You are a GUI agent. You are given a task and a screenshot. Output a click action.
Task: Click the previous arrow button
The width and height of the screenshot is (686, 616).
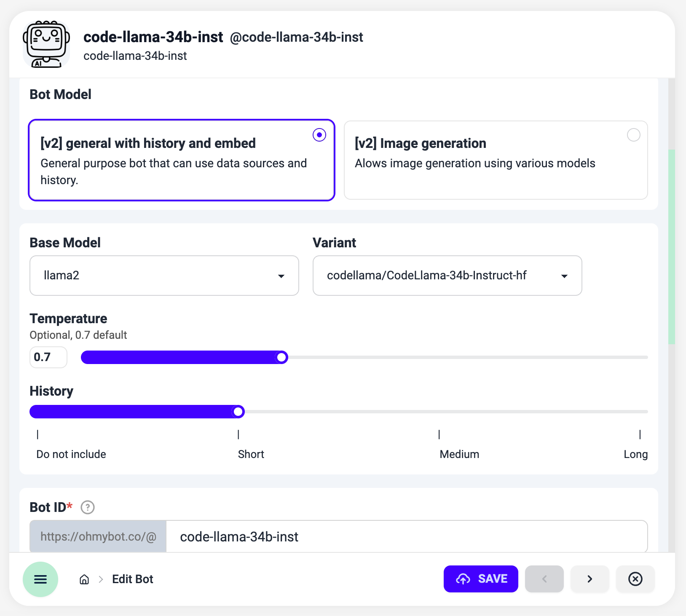pos(544,579)
